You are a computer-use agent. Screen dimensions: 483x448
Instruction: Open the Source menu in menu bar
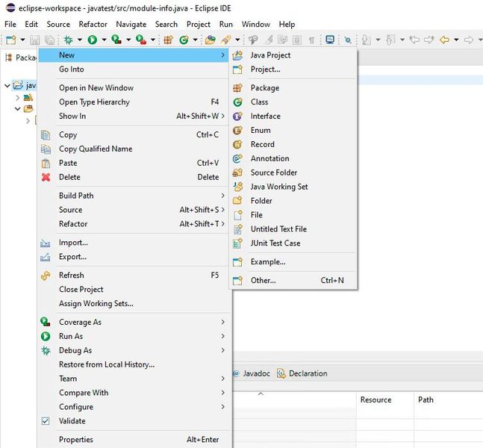click(x=58, y=25)
